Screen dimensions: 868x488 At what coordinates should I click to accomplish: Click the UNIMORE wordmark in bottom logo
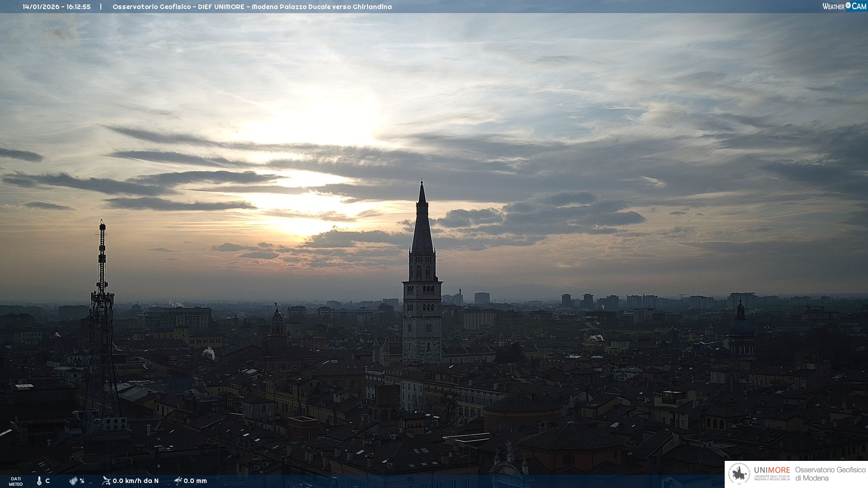(772, 470)
